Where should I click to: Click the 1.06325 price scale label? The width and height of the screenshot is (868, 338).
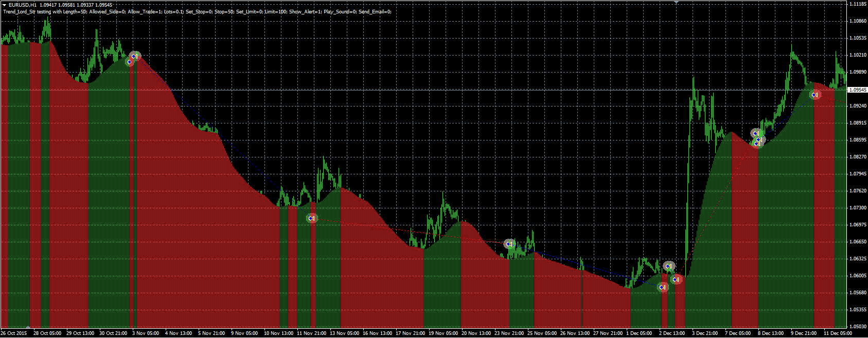click(857, 258)
